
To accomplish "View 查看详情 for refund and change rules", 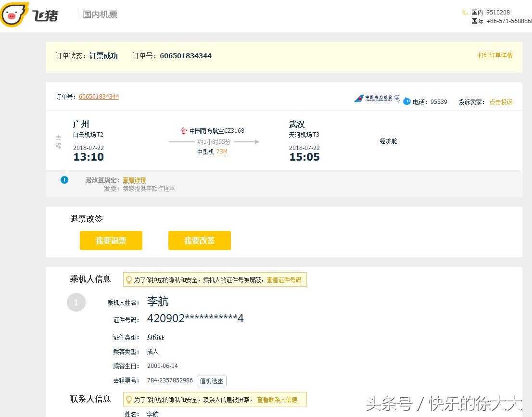I will [135, 179].
